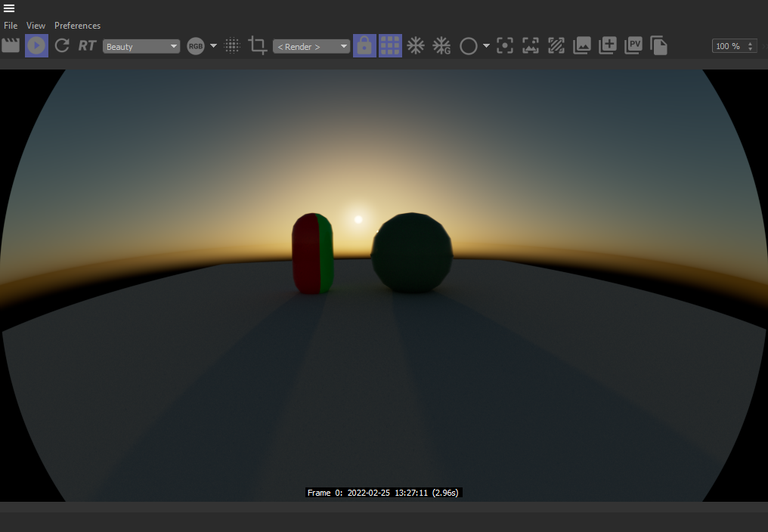Image resolution: width=768 pixels, height=532 pixels.
Task: Toggle the lock padlock button
Action: click(364, 45)
